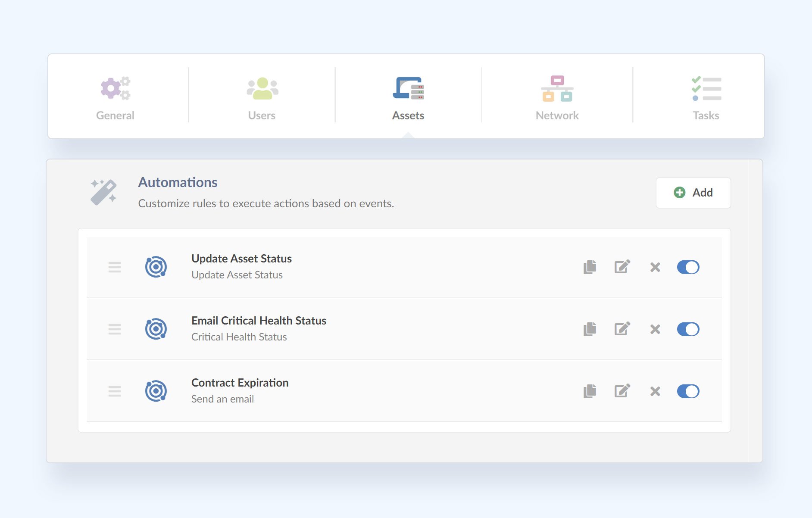Viewport: 812px width, 518px height.
Task: Disable the Update Asset Status automation
Action: 688,267
